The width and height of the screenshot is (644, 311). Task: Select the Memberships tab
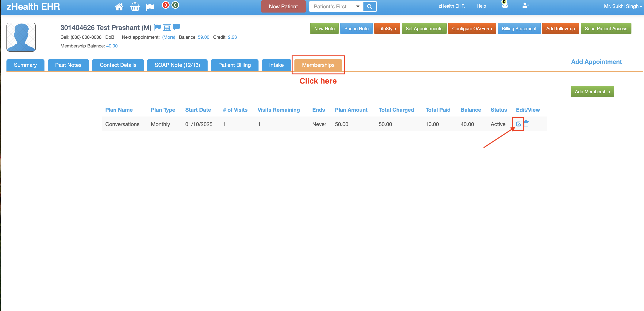pos(318,65)
